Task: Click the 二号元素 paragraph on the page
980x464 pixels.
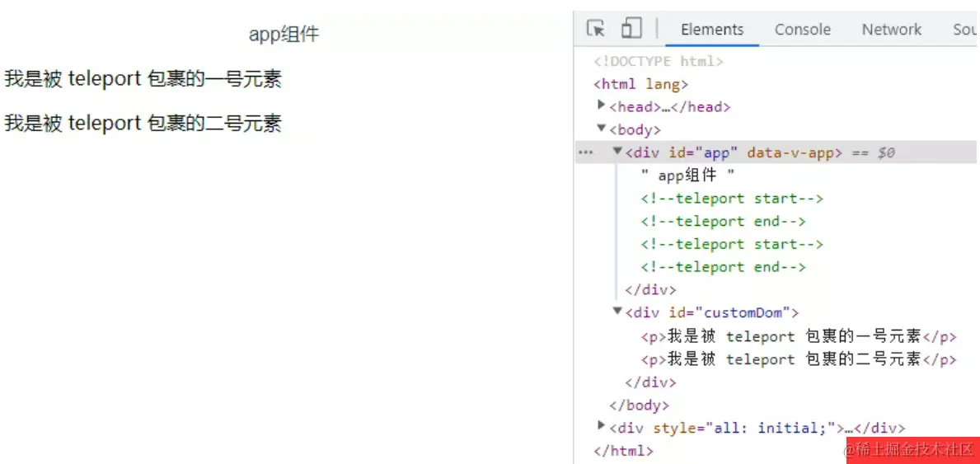Action: click(x=143, y=123)
